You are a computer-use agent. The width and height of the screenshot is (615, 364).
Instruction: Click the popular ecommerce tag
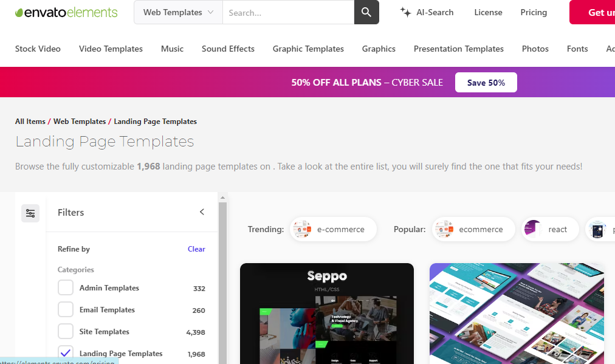[473, 229]
